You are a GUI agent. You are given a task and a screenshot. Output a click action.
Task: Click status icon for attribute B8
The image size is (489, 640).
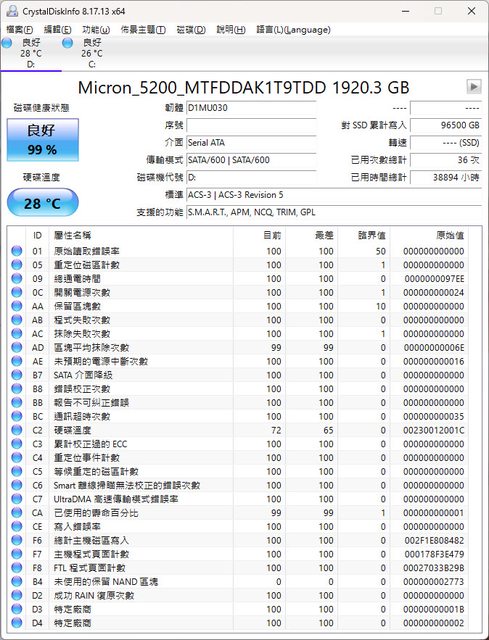click(17, 389)
